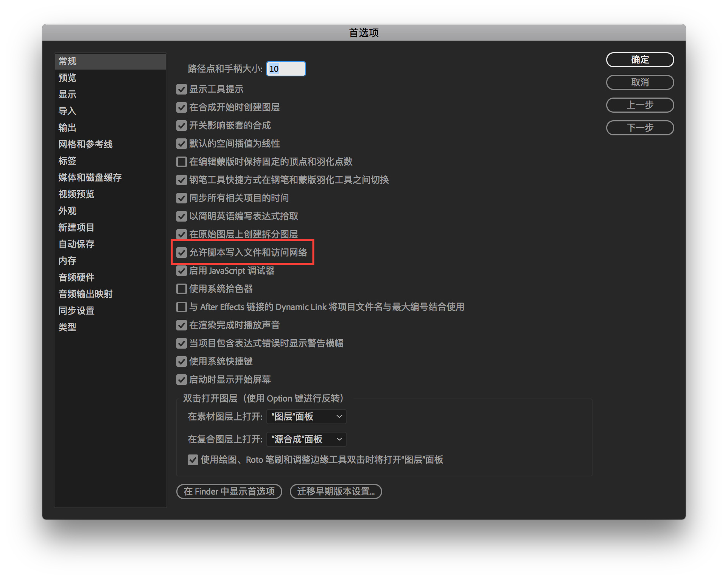Disable 在渲染完成时播放声音 checkbox

click(x=182, y=325)
